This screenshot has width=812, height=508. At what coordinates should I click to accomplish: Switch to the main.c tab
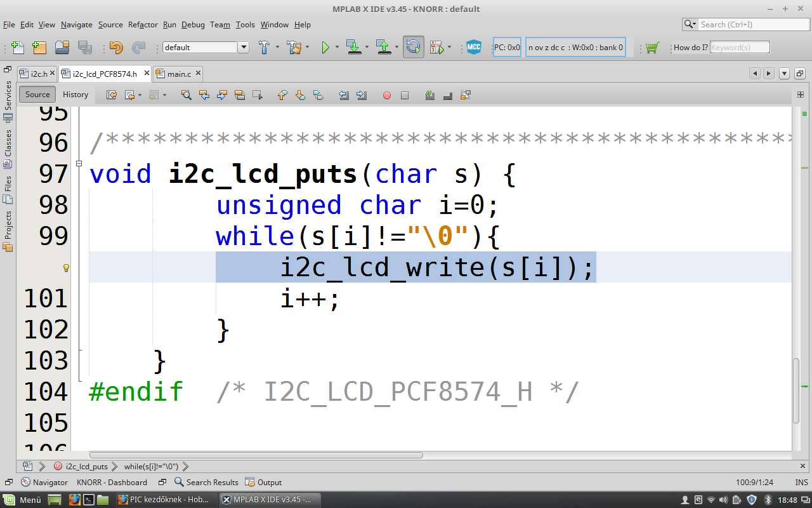pyautogui.click(x=179, y=74)
